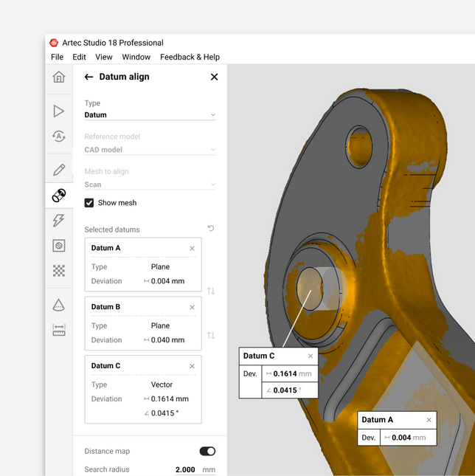Click 0.1614 mm value in viewport callout
This screenshot has width=475, height=476.
[x=292, y=373]
